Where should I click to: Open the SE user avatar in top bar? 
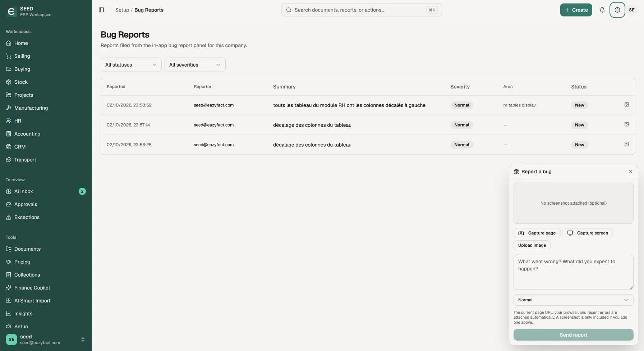pos(632,10)
